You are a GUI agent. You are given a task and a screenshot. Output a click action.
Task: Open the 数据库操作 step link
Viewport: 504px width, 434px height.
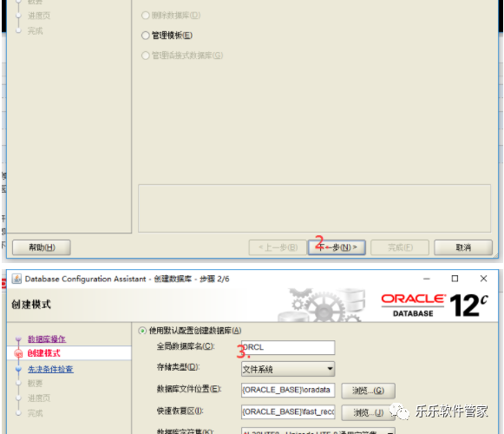(x=47, y=339)
